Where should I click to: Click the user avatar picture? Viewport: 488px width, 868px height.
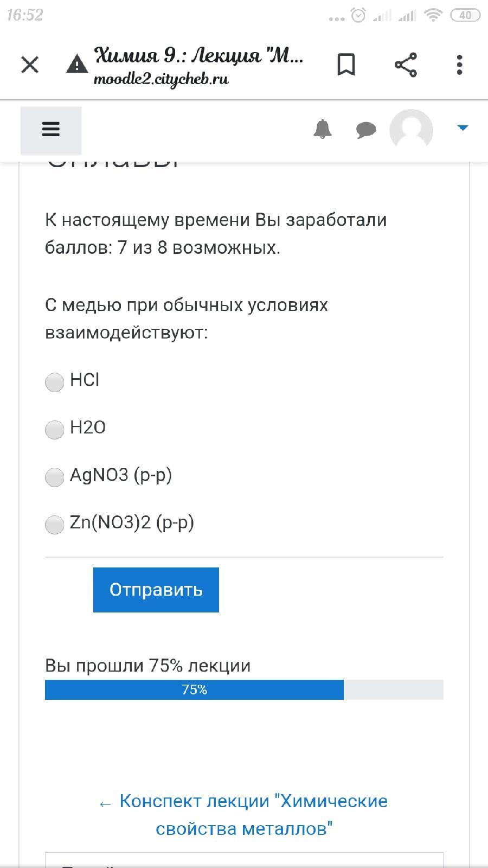point(411,130)
